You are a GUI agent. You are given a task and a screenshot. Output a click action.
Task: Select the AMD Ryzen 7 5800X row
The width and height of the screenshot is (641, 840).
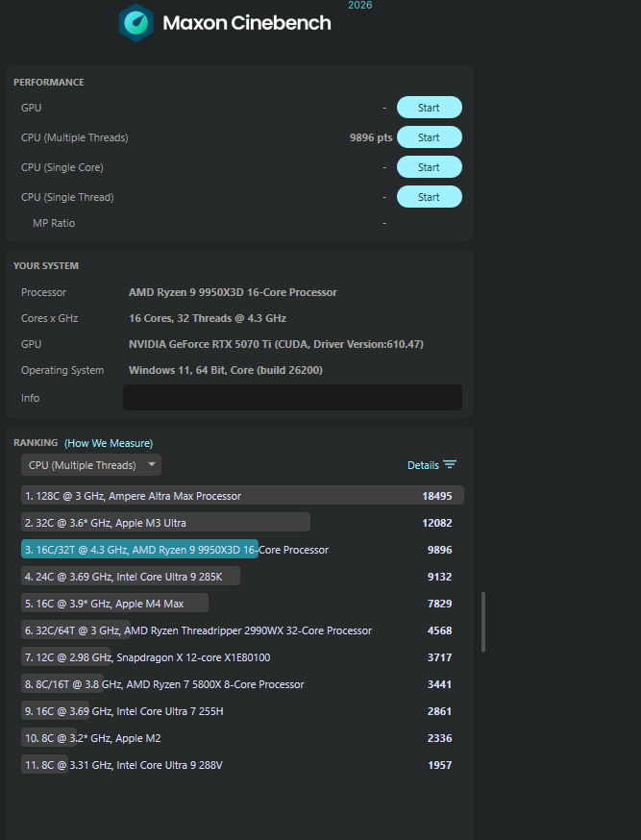tap(242, 684)
